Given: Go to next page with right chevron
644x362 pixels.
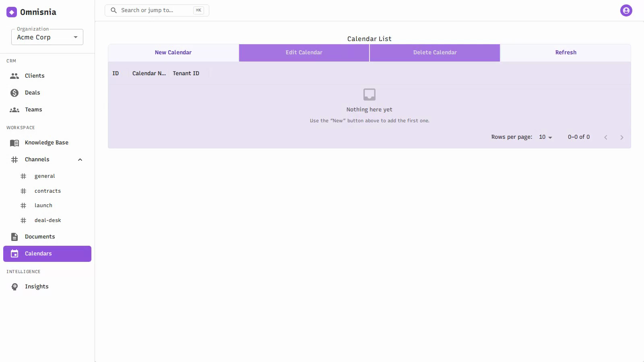Looking at the screenshot, I should (622, 138).
